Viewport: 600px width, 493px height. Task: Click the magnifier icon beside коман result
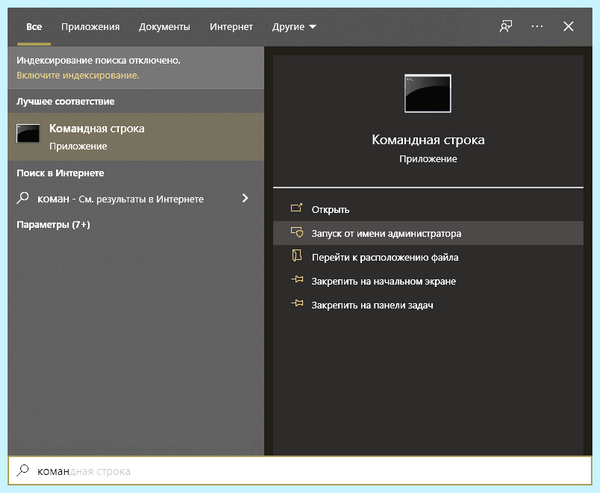point(23,198)
